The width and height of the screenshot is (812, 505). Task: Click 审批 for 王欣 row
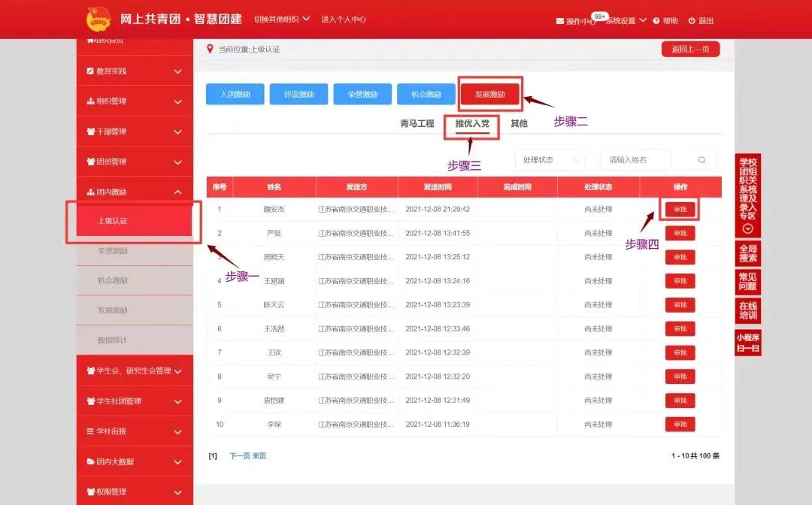pyautogui.click(x=680, y=352)
